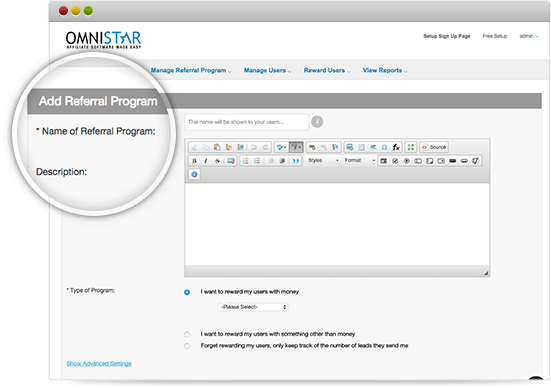Insert a numbered list

coord(246,161)
